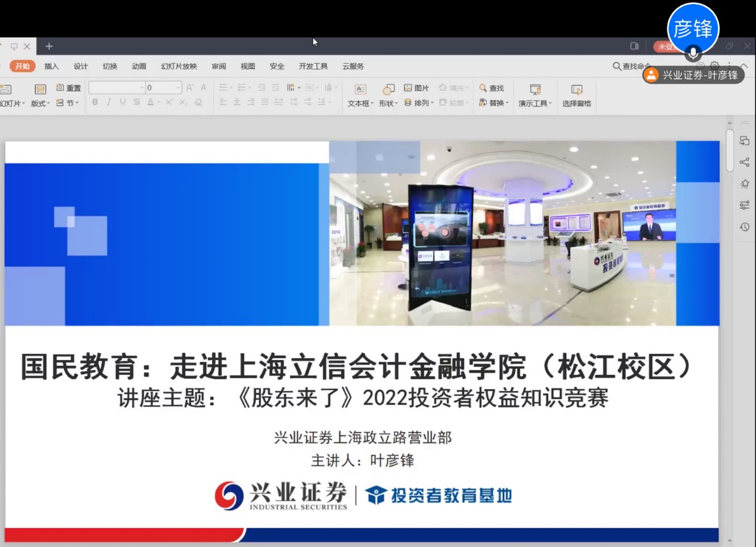Image resolution: width=756 pixels, height=547 pixels.
Task: Open the 设计 ribbon tab
Action: point(81,66)
